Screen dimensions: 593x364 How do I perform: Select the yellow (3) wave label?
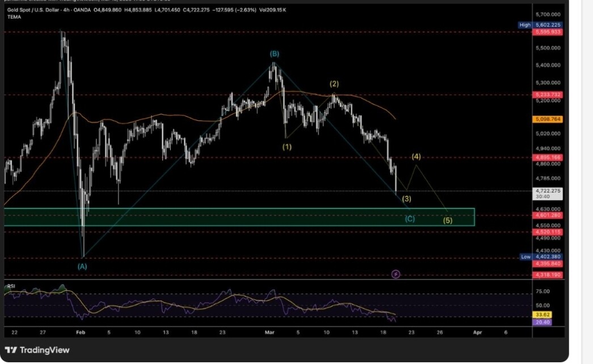point(406,198)
